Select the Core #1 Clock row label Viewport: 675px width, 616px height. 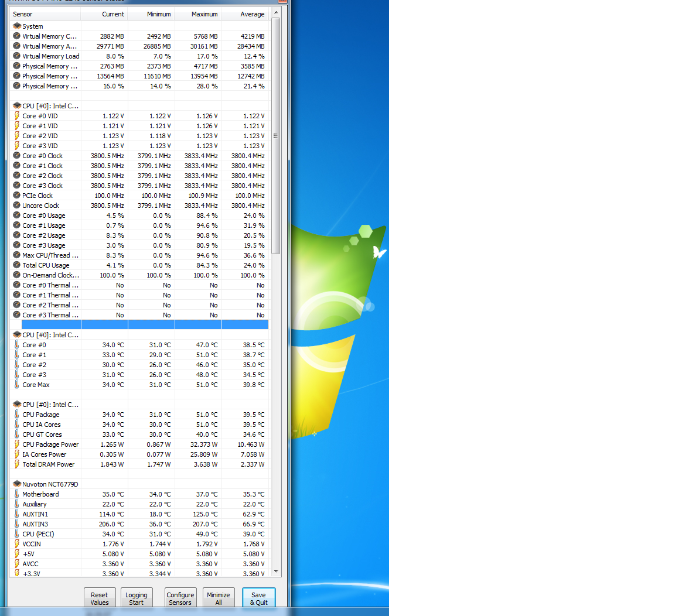click(x=43, y=166)
